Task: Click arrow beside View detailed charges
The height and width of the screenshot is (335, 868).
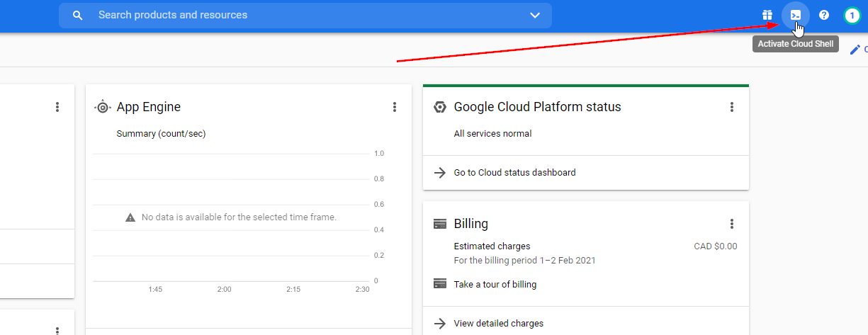Action: 440,323
